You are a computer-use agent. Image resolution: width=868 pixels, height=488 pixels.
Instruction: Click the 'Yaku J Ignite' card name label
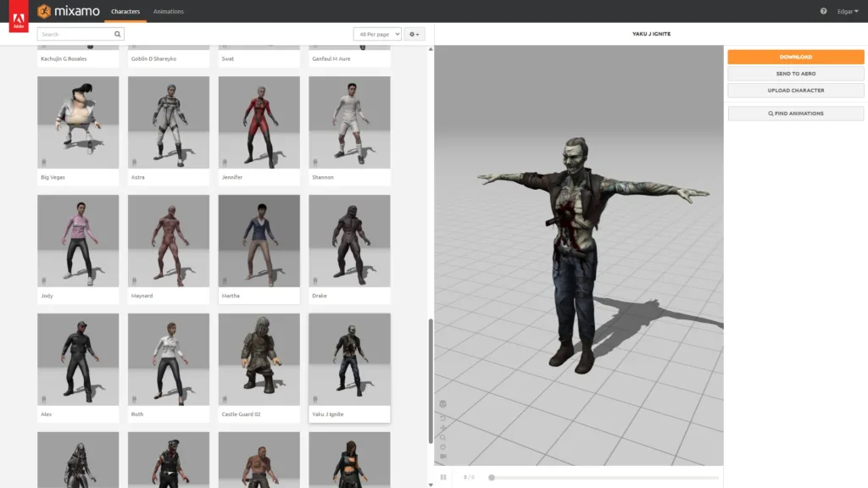point(328,413)
